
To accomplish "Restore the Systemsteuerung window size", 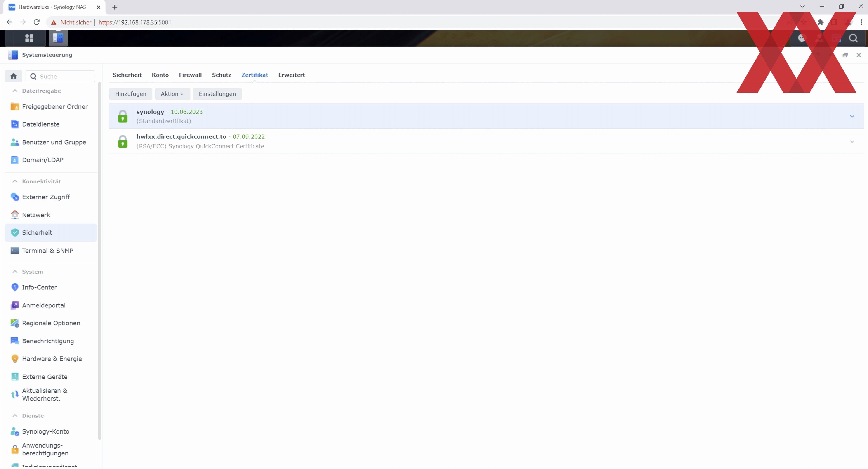I will tap(845, 55).
